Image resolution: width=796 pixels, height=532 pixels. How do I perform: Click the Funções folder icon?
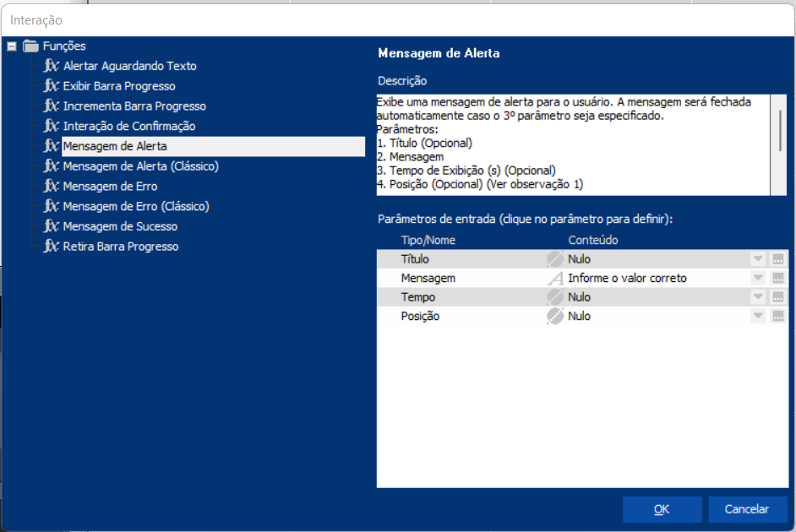[x=31, y=46]
